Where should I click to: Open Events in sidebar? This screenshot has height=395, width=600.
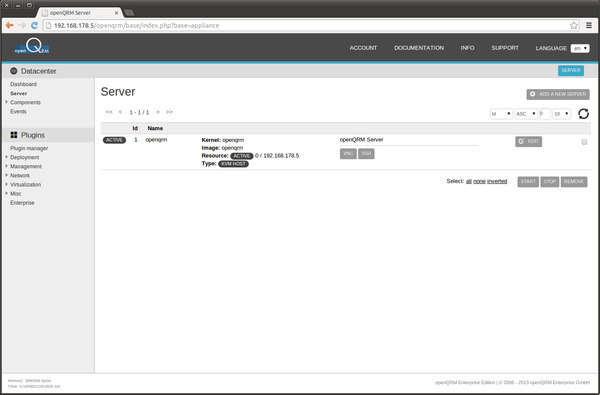[x=18, y=111]
